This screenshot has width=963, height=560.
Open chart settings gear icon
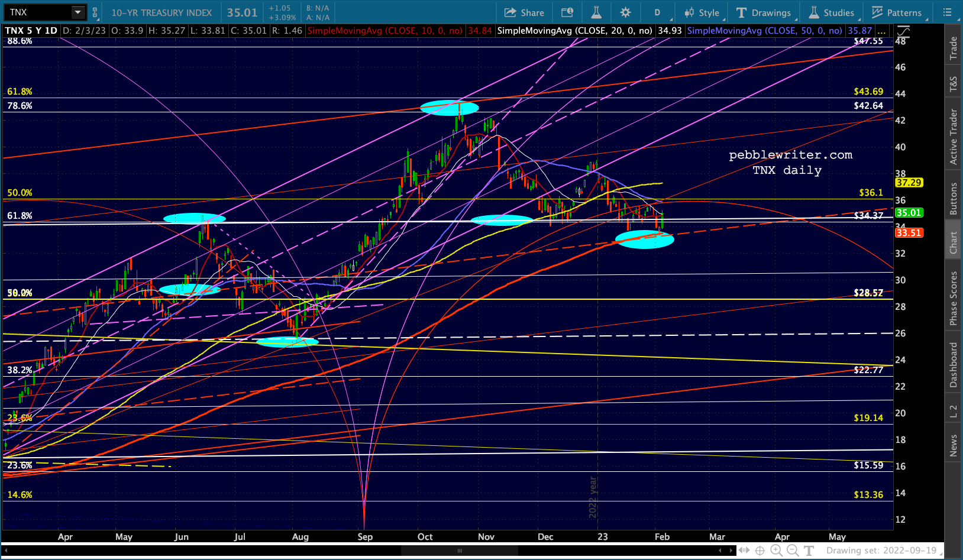[625, 12]
